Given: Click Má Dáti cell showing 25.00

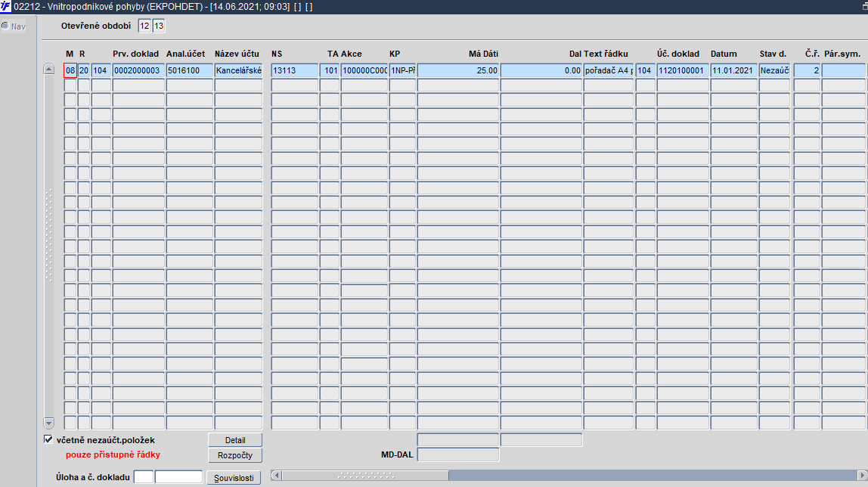Looking at the screenshot, I should pyautogui.click(x=457, y=70).
